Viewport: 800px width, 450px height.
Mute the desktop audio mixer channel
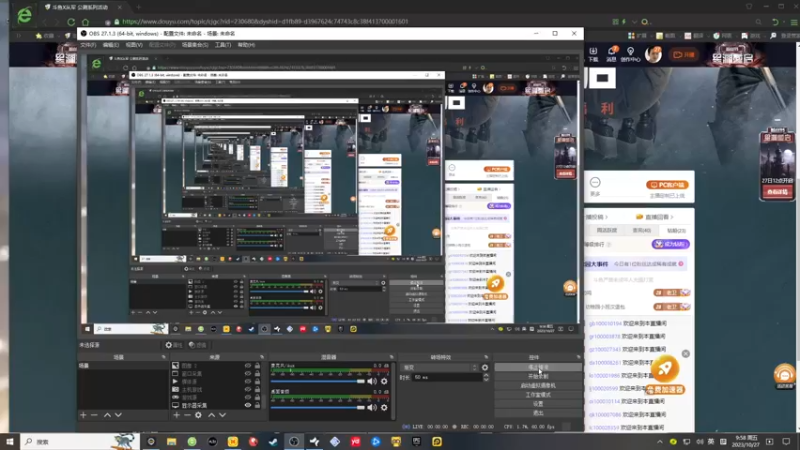click(x=372, y=381)
